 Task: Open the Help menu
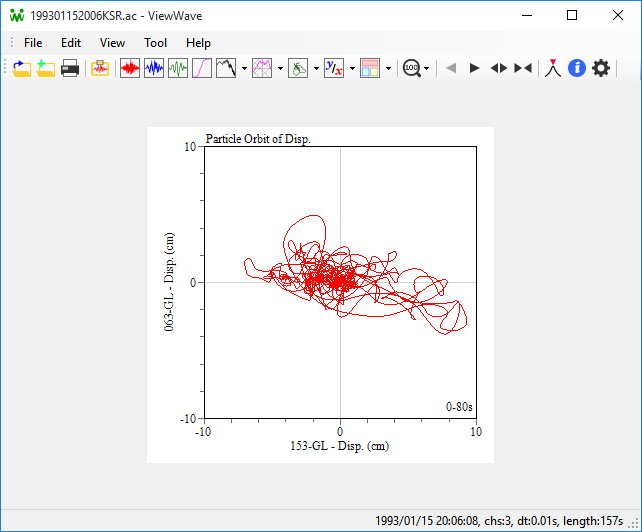(x=198, y=43)
